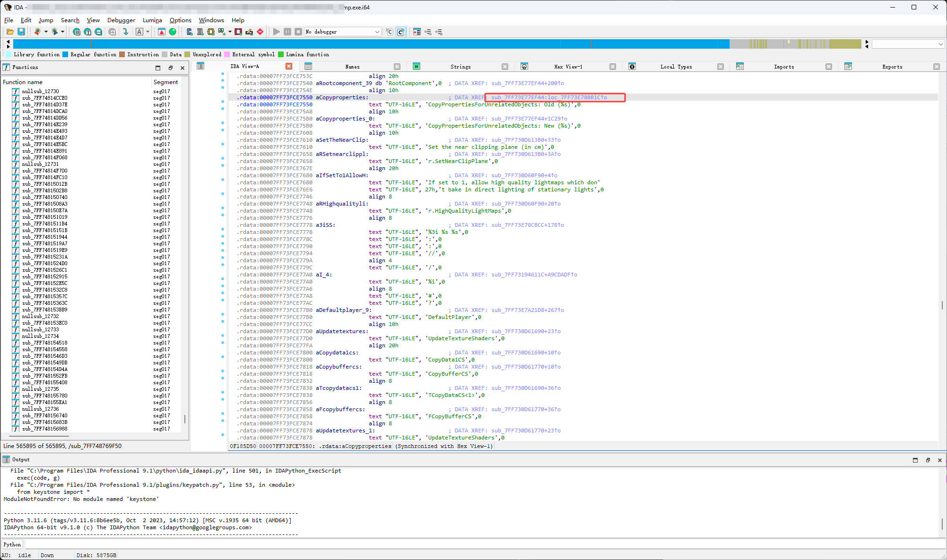Image resolution: width=947 pixels, height=560 pixels.
Task: Click the Save database icon
Action: pos(21,32)
